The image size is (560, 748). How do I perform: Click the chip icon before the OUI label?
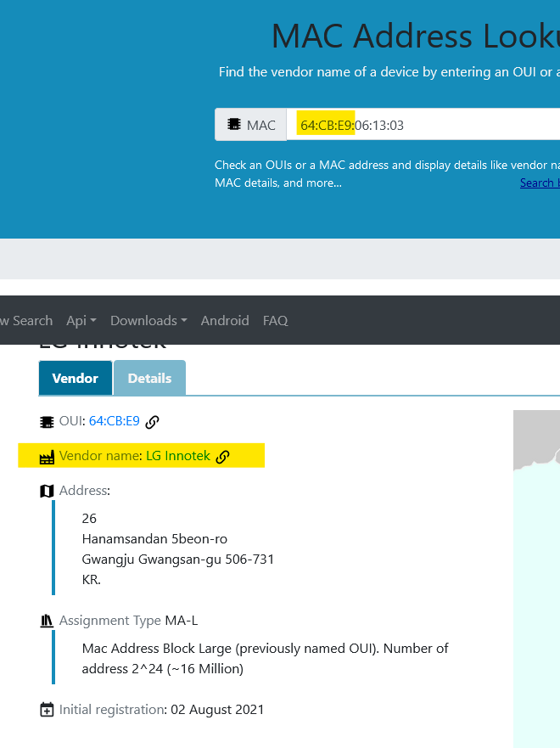(x=47, y=422)
